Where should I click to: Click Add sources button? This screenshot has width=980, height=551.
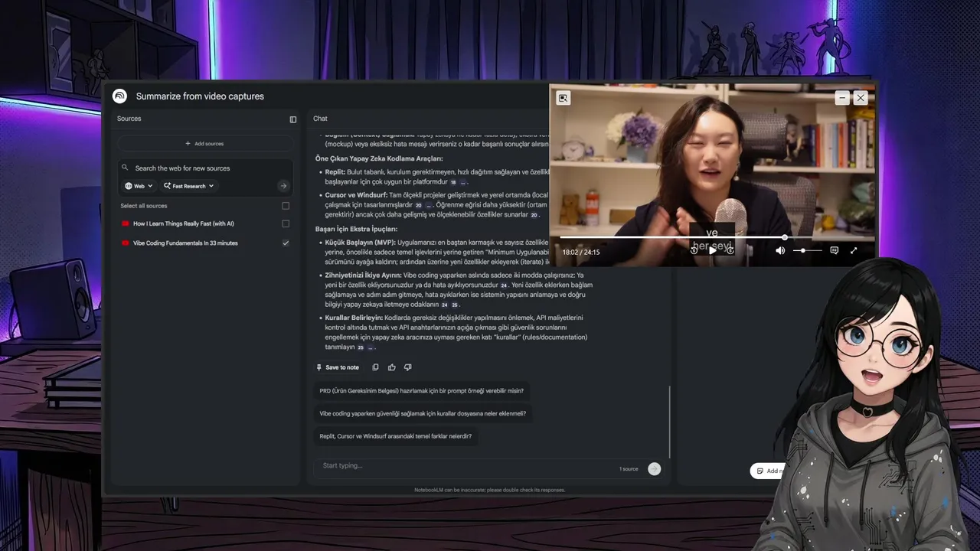(204, 144)
